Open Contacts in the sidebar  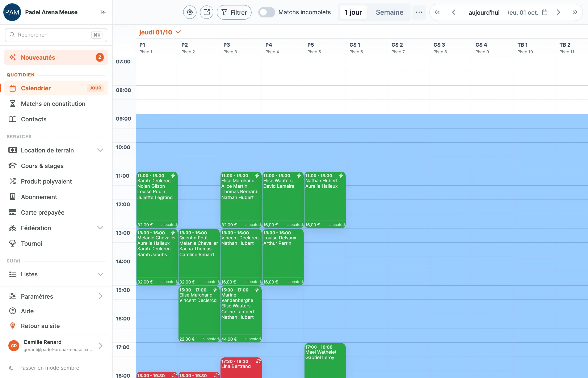[x=56, y=119]
